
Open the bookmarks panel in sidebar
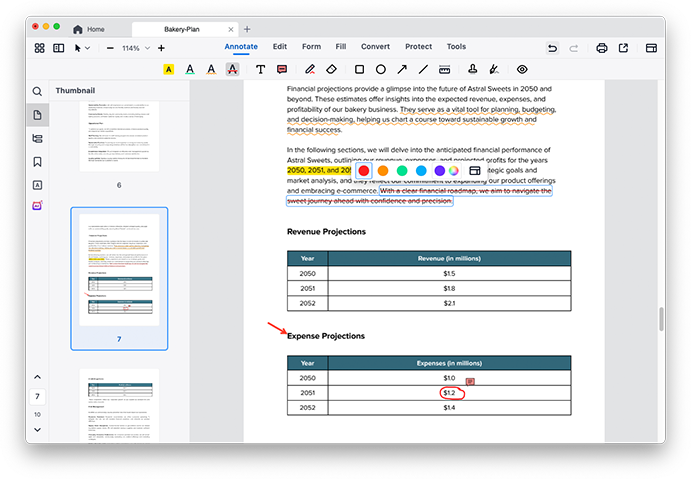[37, 162]
